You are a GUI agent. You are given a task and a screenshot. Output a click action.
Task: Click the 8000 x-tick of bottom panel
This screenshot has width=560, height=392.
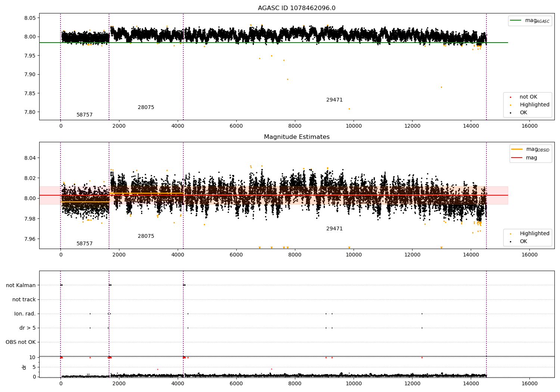click(295, 383)
